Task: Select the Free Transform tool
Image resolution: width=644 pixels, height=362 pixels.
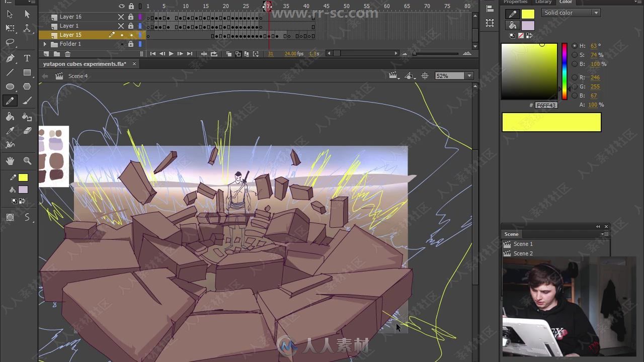Action: 10,28
